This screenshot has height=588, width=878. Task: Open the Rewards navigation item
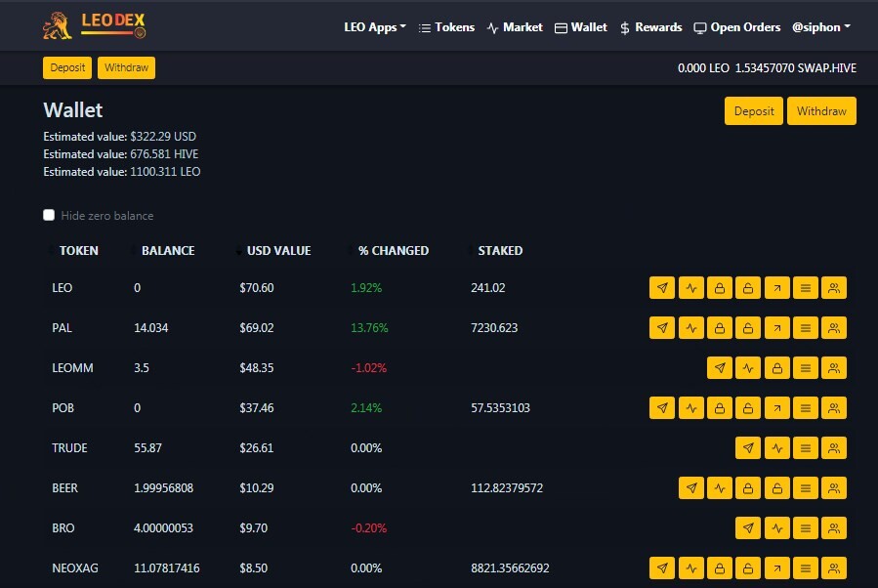click(x=650, y=27)
